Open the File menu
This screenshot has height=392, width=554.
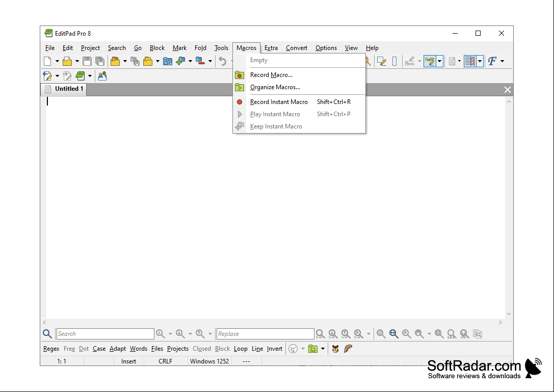coord(50,48)
